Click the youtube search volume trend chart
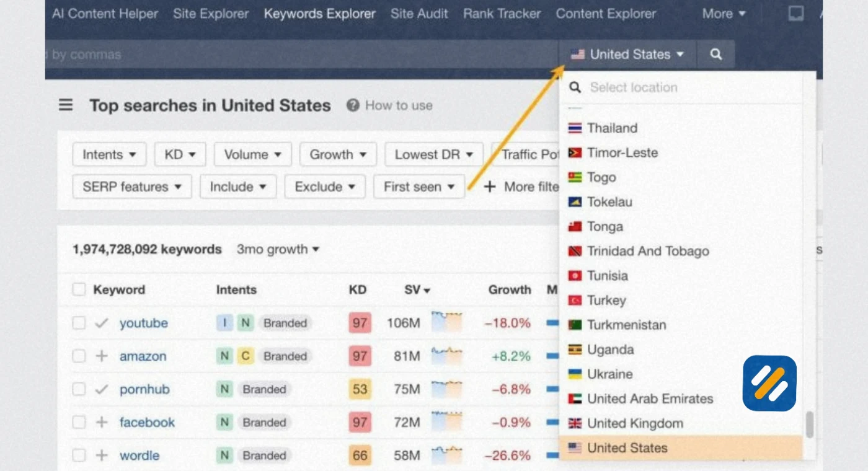The height and width of the screenshot is (471, 868). click(x=447, y=322)
